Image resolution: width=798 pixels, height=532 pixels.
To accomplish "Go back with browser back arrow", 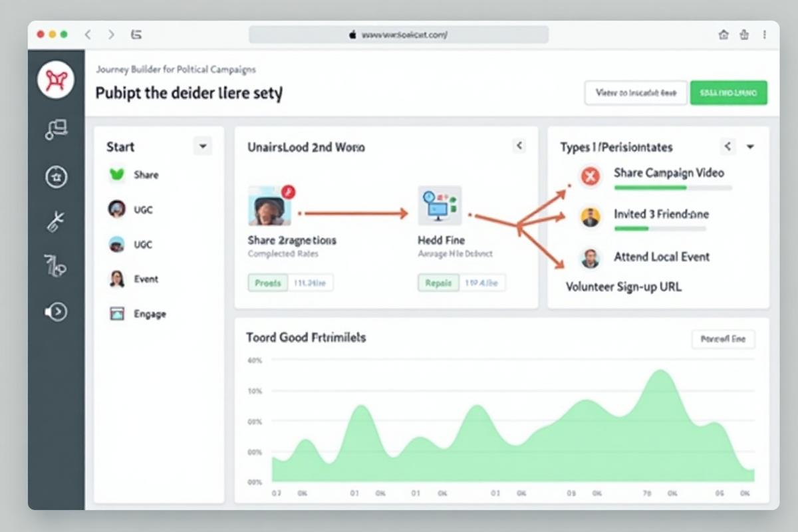I will (x=88, y=35).
